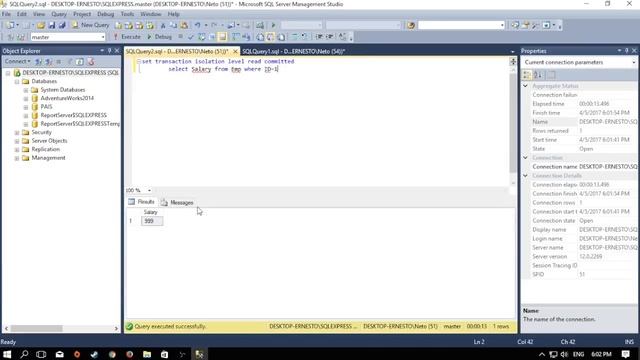Click the Property Pages icon in Properties

tap(551, 75)
